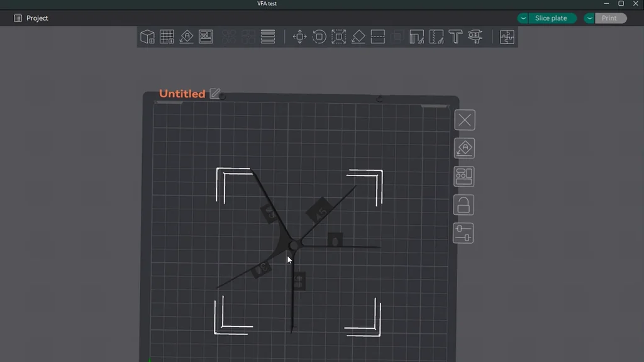This screenshot has width=644, height=362.
Task: Auto orient objects on this plate
Action: 465,148
